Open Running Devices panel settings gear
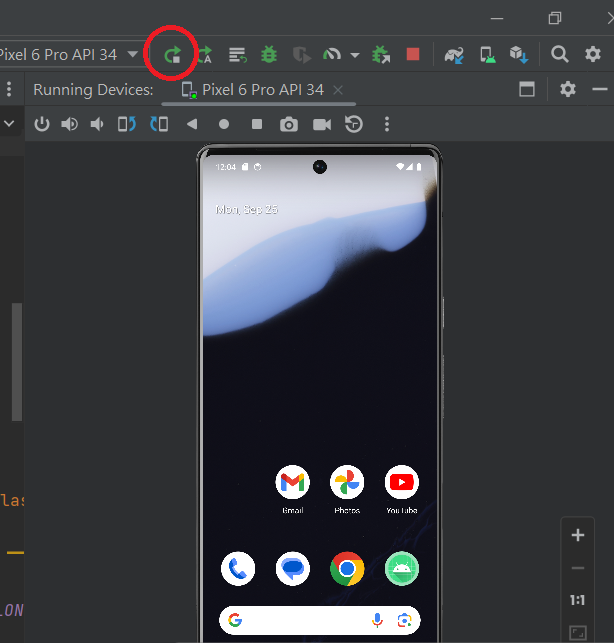The height and width of the screenshot is (643, 614). tap(568, 89)
